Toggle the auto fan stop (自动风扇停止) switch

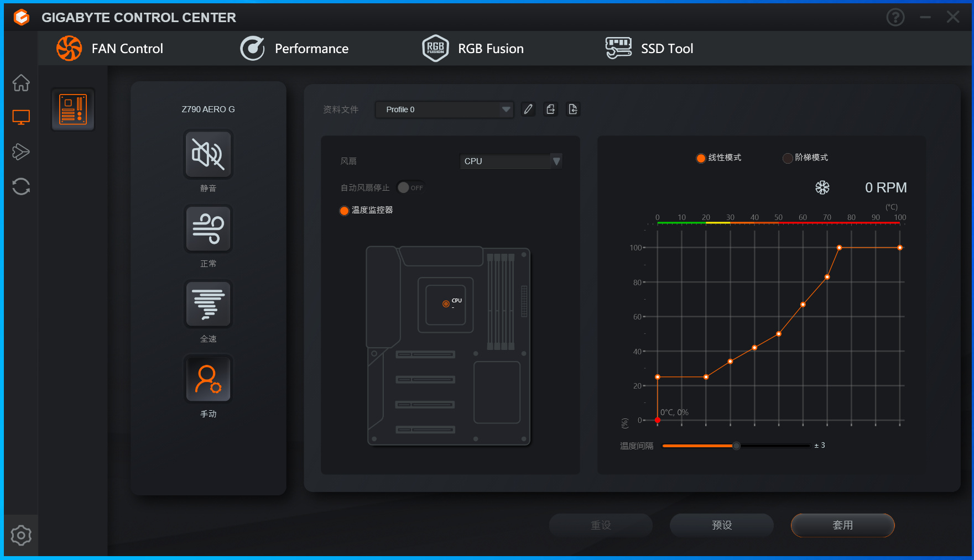pos(410,187)
